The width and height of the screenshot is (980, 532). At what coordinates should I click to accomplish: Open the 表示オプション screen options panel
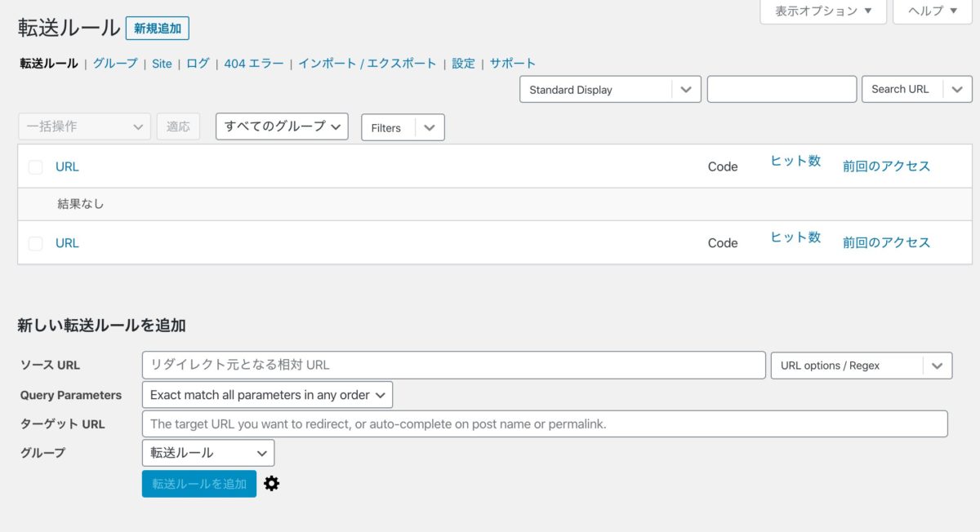(x=823, y=11)
